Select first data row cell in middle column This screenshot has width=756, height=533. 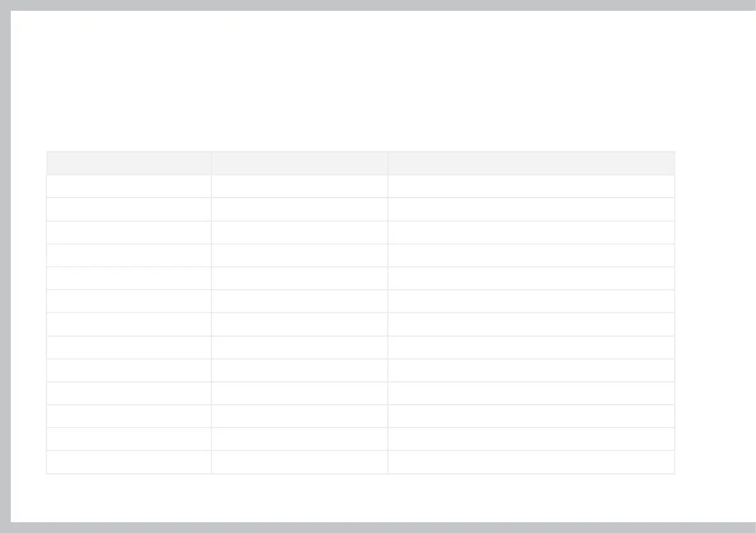click(x=299, y=186)
